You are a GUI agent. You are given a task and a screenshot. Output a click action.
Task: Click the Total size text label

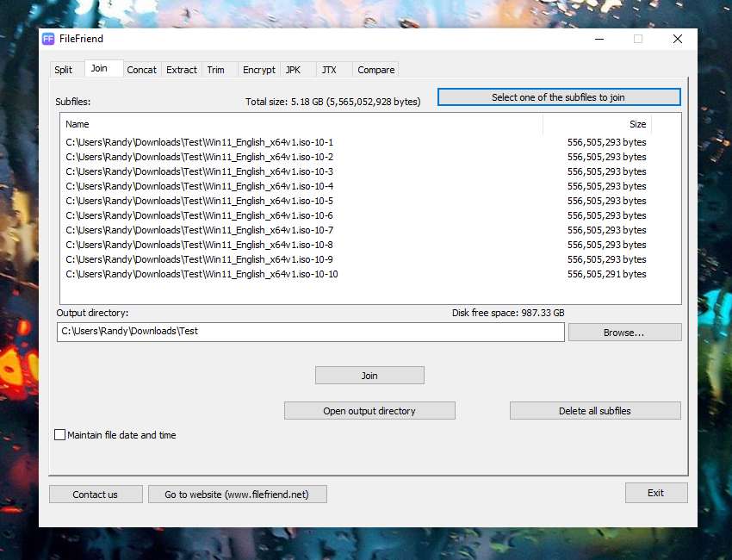(x=333, y=102)
